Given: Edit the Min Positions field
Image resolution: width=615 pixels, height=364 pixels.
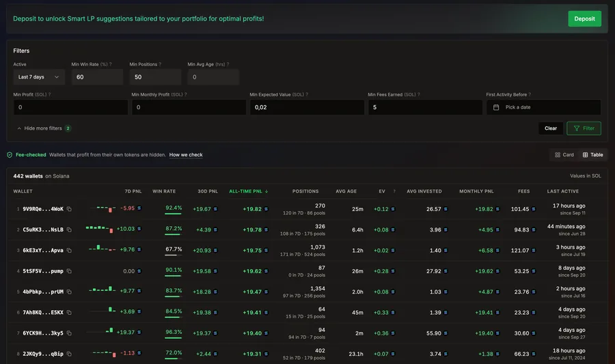Looking at the screenshot, I should pyautogui.click(x=155, y=77).
